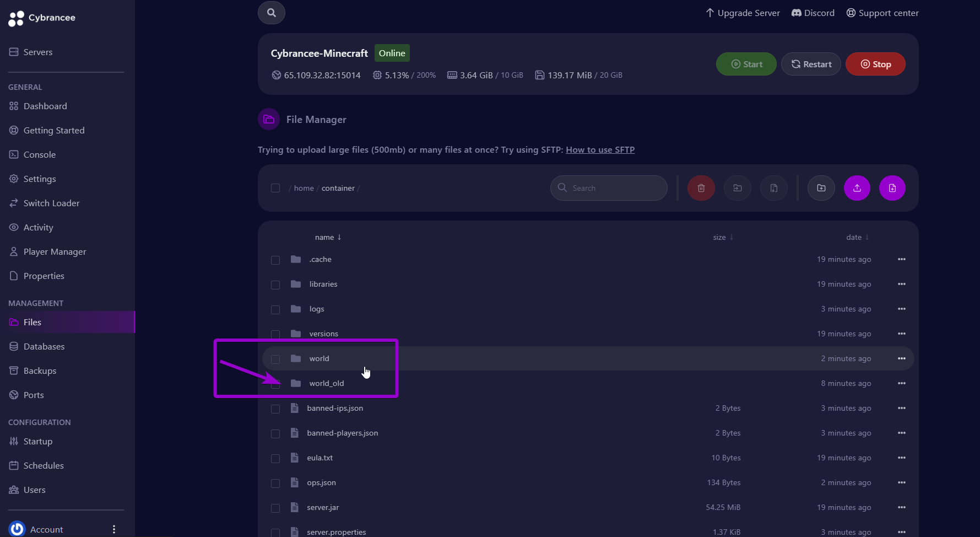This screenshot has width=980, height=537.
Task: Open the Player Manager section
Action: pos(55,251)
